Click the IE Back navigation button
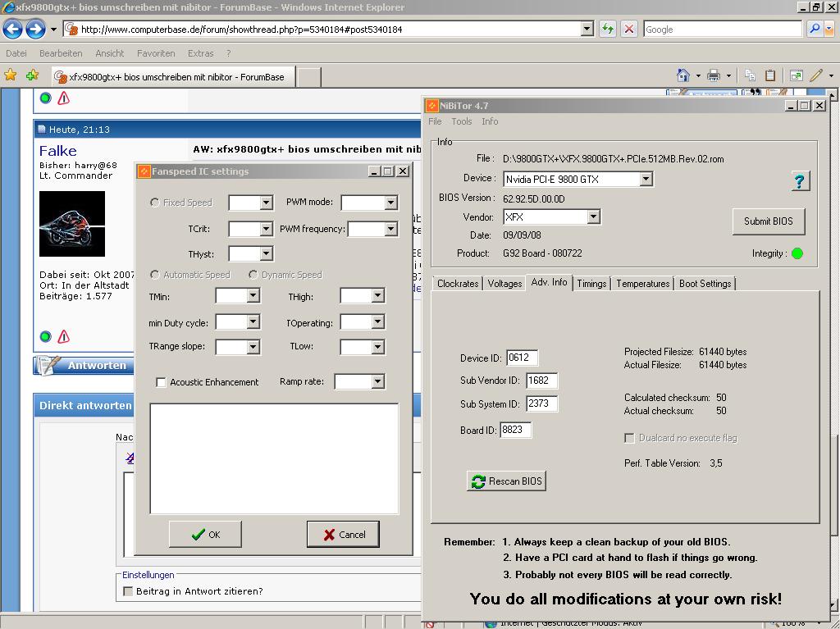This screenshot has height=629, width=840. [x=13, y=29]
